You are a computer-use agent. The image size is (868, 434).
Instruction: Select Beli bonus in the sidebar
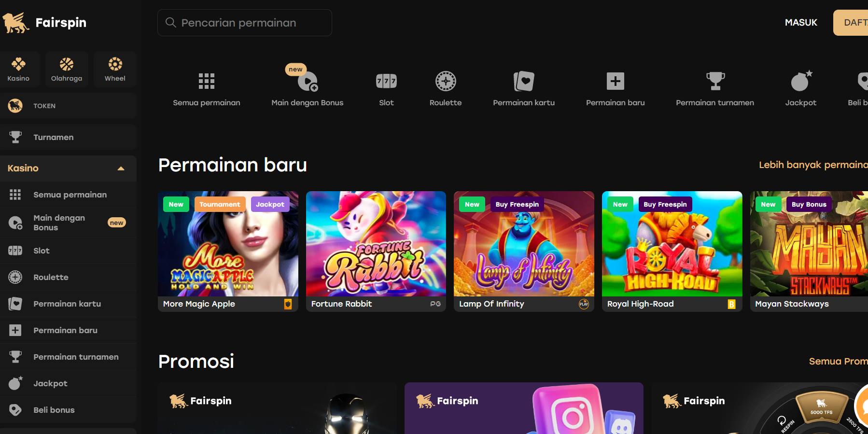pos(68,410)
